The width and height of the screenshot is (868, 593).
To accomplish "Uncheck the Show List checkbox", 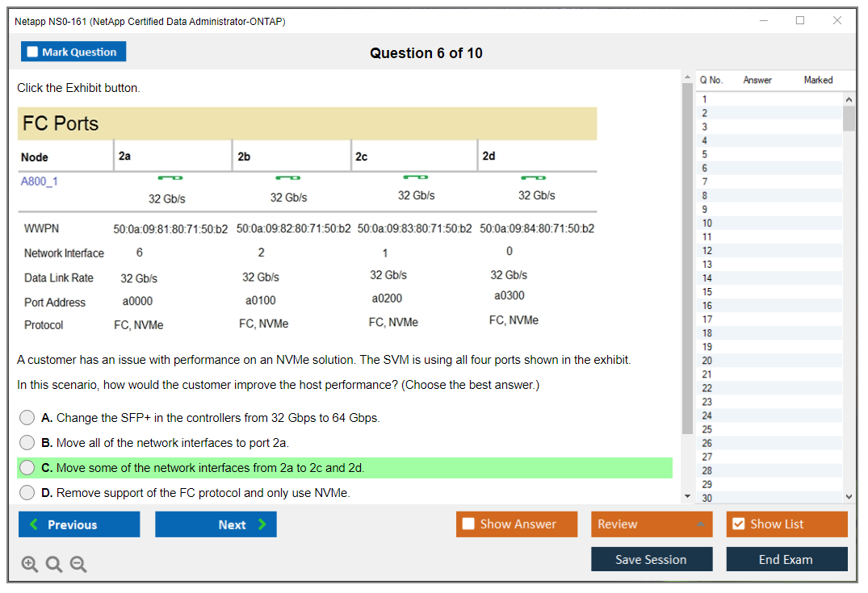I will tap(738, 524).
